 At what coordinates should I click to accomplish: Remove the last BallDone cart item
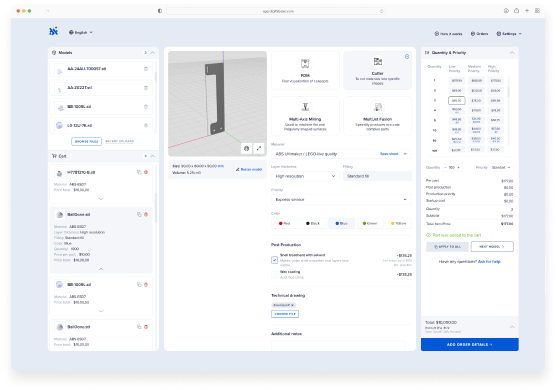[x=146, y=327]
